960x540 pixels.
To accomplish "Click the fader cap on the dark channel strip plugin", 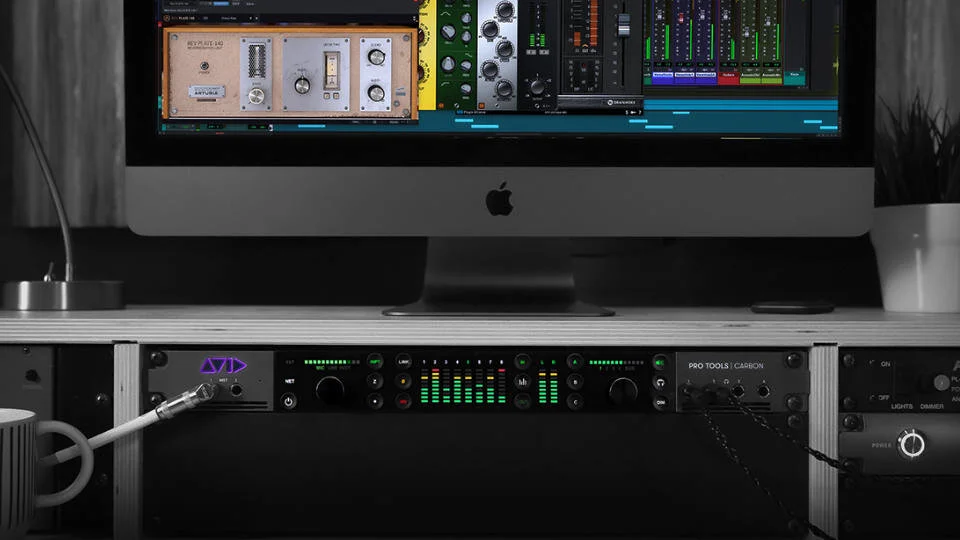I will pos(623,24).
